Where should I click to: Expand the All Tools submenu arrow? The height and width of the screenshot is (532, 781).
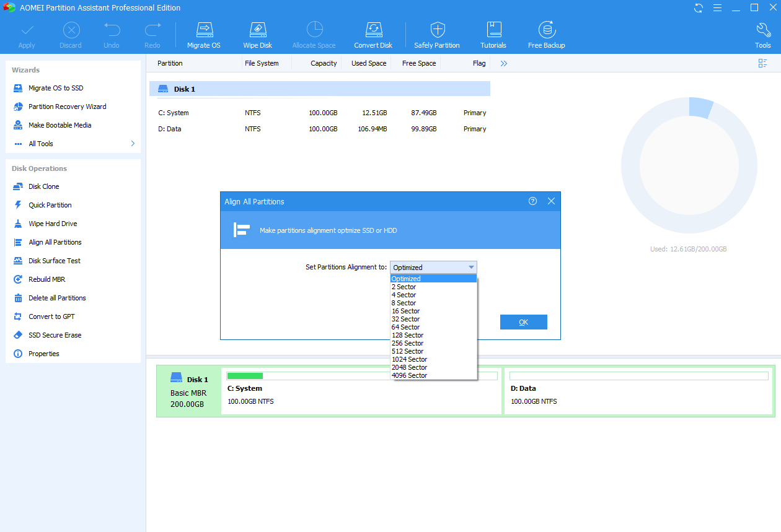point(133,144)
